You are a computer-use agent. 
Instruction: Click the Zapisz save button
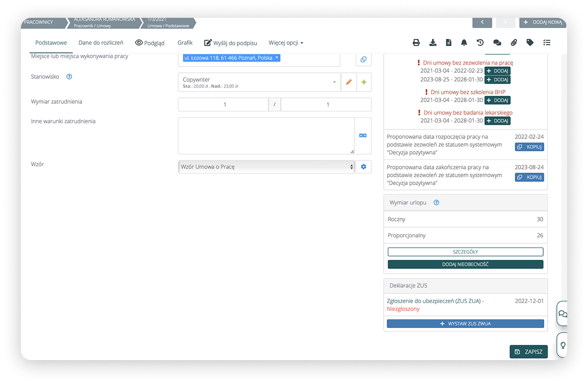click(x=528, y=351)
